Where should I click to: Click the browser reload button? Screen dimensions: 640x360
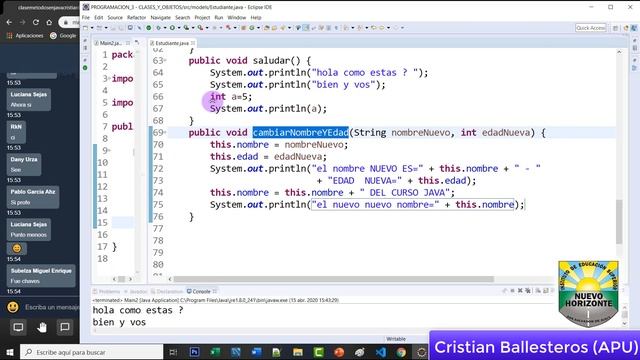point(36,22)
